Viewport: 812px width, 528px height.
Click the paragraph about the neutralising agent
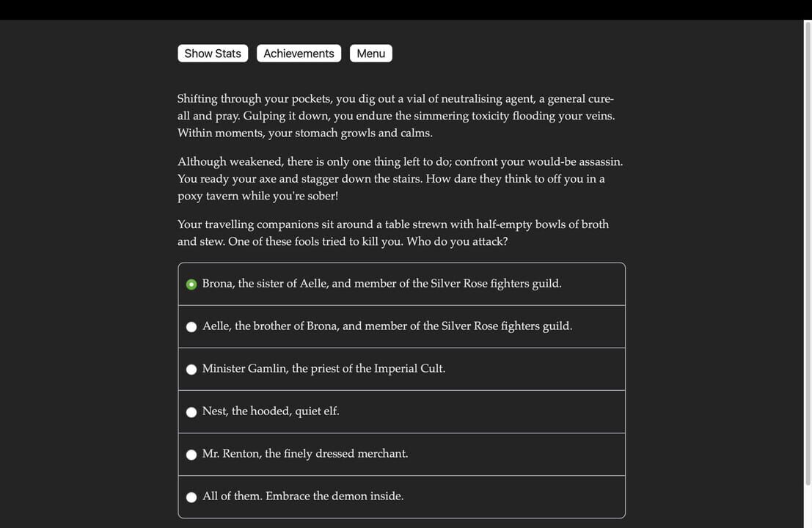[x=396, y=115]
